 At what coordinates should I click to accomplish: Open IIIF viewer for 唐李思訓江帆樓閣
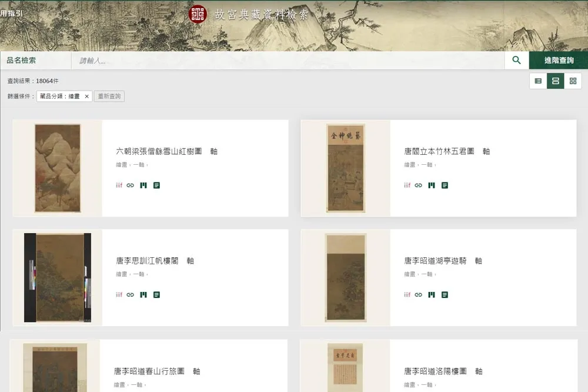tap(119, 295)
